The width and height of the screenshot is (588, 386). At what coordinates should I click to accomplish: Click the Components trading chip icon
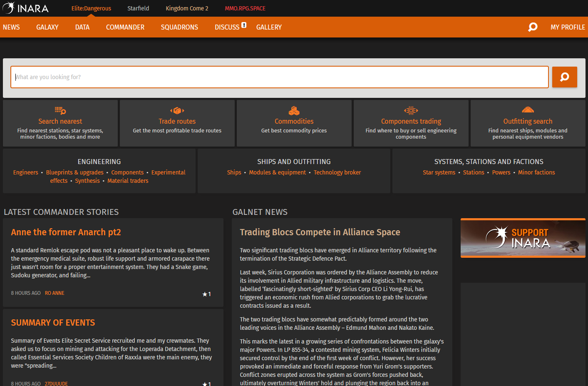click(x=411, y=110)
